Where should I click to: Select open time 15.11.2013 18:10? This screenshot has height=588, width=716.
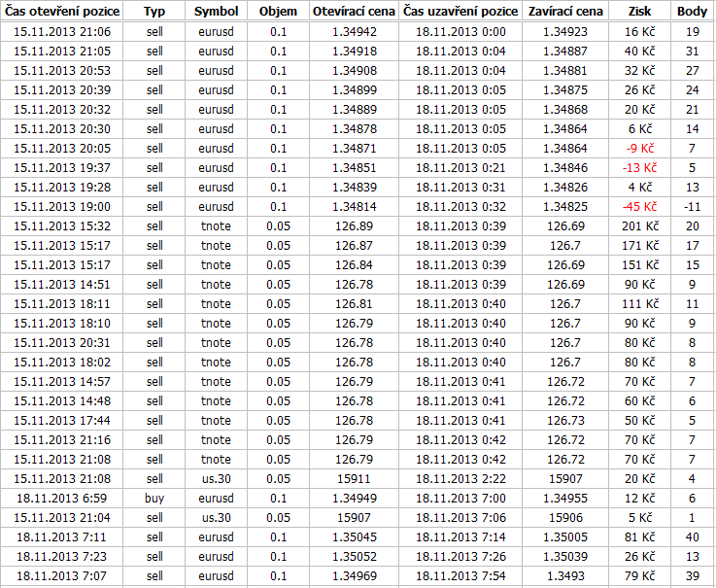coord(62,324)
